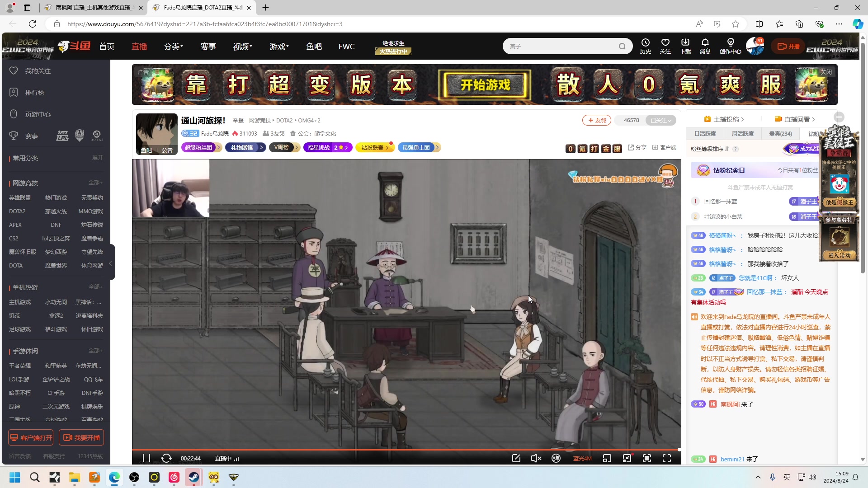
Task: Open 主播投稿 link
Action: tap(724, 119)
